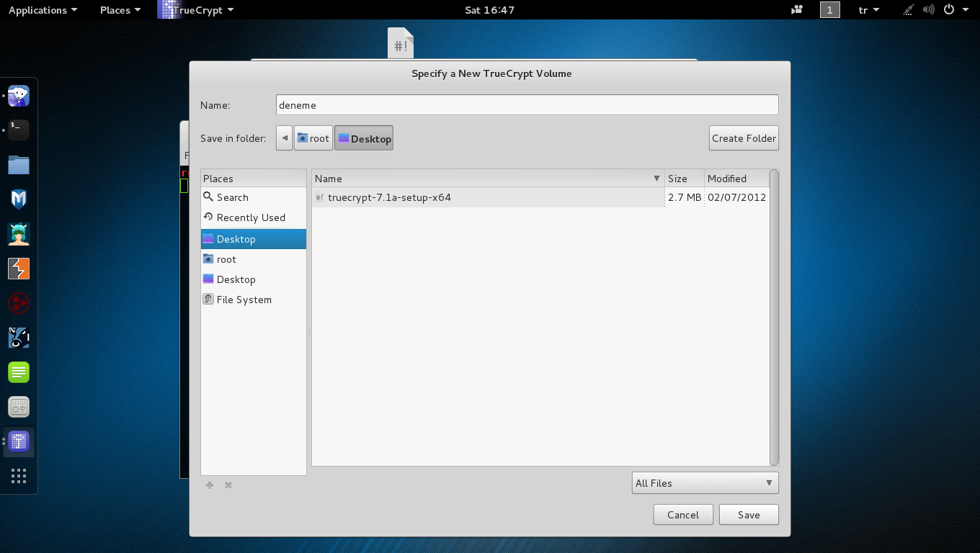Click the power icon in top bar

[x=949, y=10]
